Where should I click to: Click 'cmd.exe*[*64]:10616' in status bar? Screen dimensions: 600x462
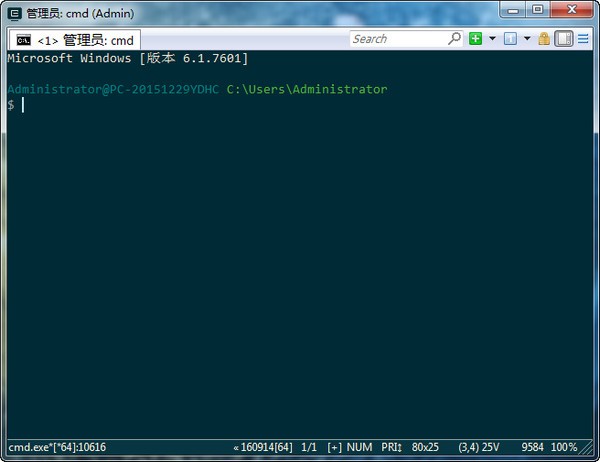click(57, 447)
